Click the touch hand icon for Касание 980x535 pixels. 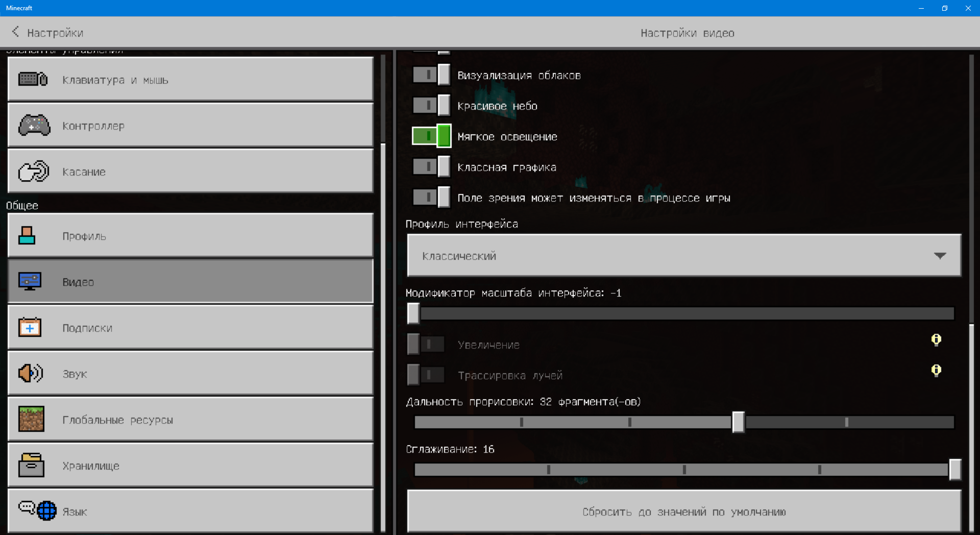[x=34, y=172]
